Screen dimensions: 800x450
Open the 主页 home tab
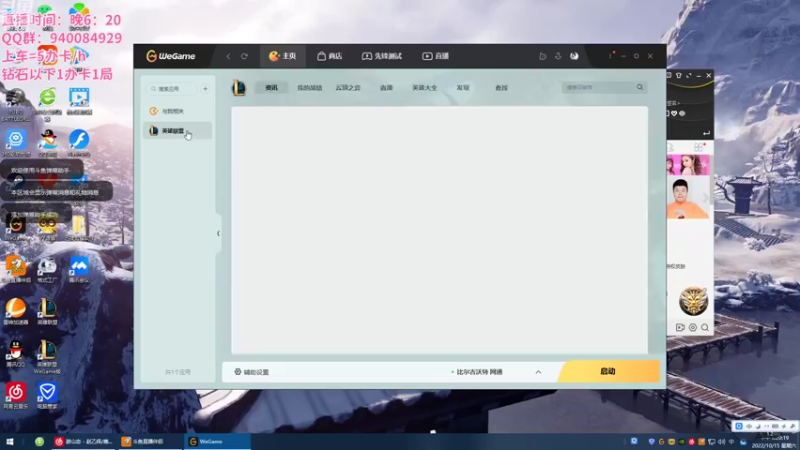click(282, 56)
